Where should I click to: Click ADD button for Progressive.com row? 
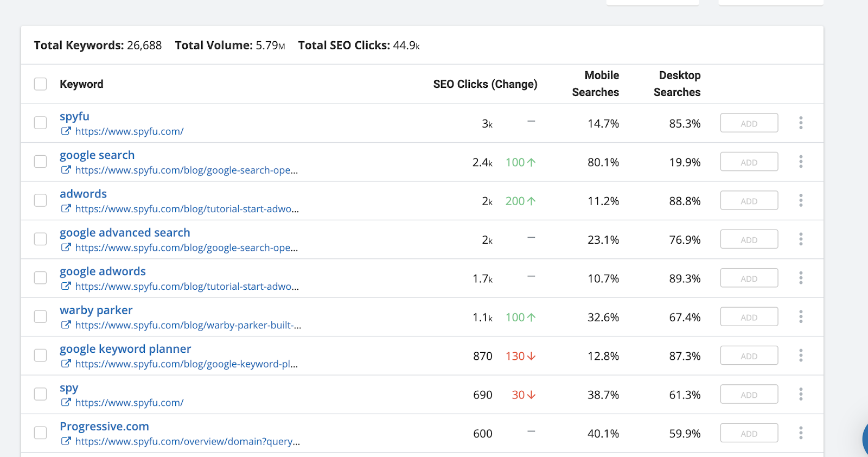click(749, 433)
